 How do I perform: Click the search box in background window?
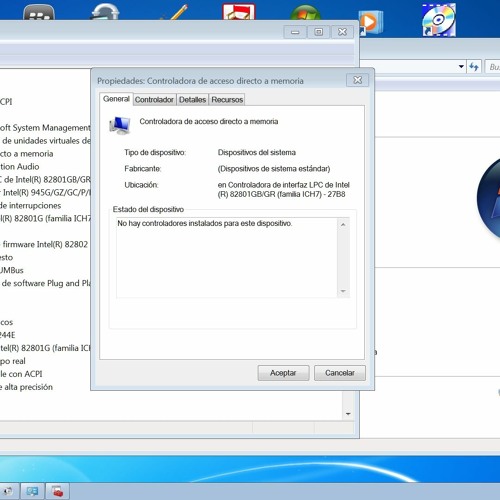coord(492,67)
